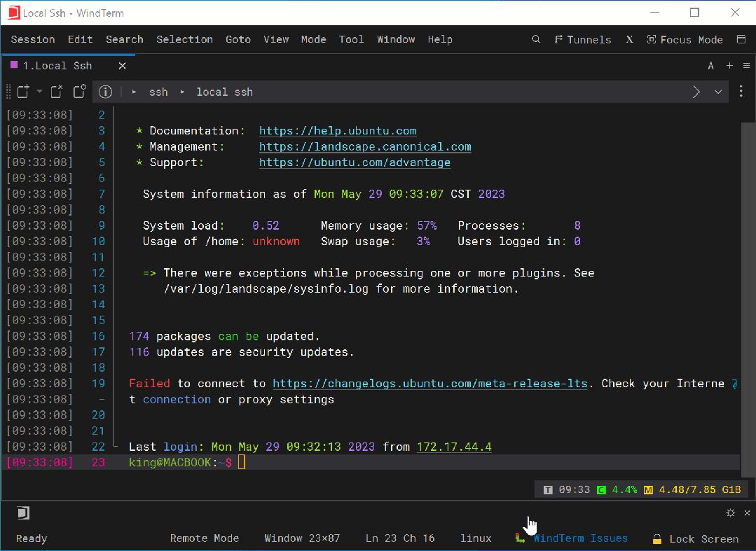Open the settings gear above the status bar
Viewport: 756px width, 551px height.
730,512
